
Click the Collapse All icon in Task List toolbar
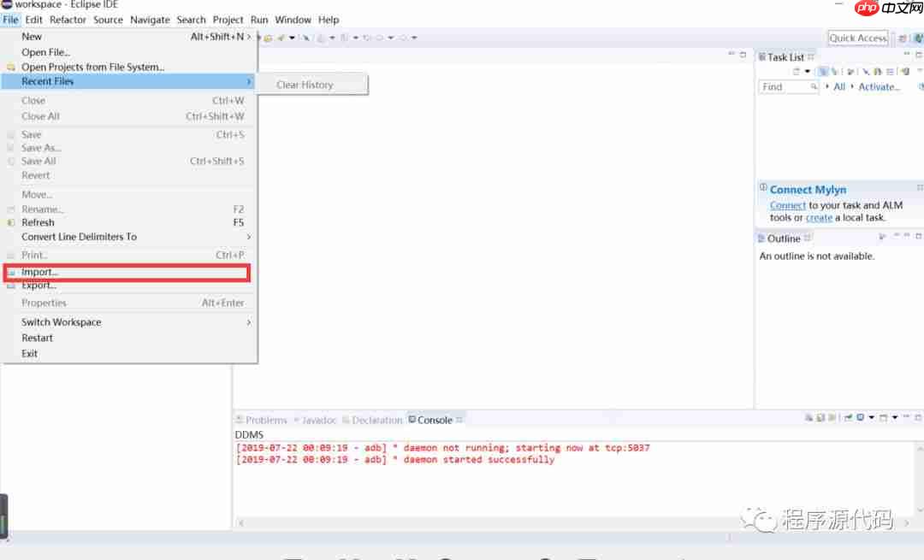click(x=890, y=72)
